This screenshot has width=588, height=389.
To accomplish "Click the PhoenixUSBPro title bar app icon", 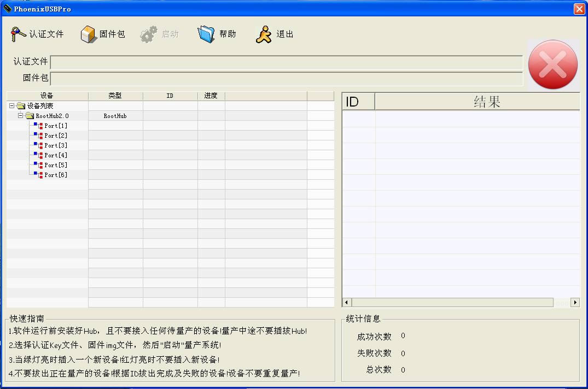I will pos(7,8).
